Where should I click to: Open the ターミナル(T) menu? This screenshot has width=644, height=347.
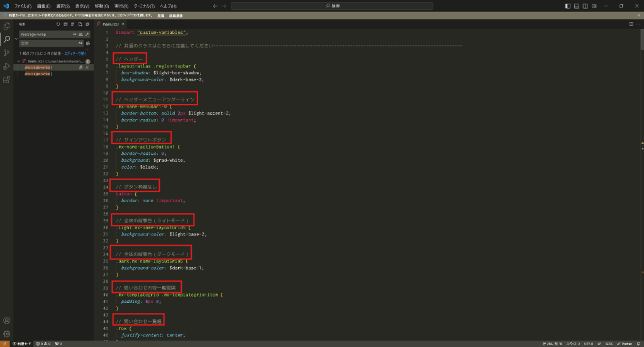pos(143,6)
